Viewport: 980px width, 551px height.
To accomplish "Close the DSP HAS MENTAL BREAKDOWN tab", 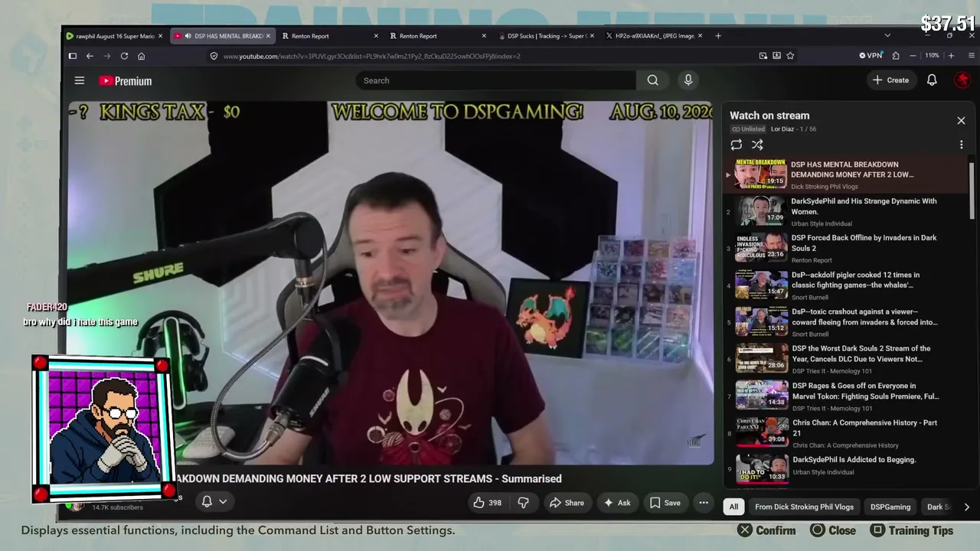I will [268, 36].
